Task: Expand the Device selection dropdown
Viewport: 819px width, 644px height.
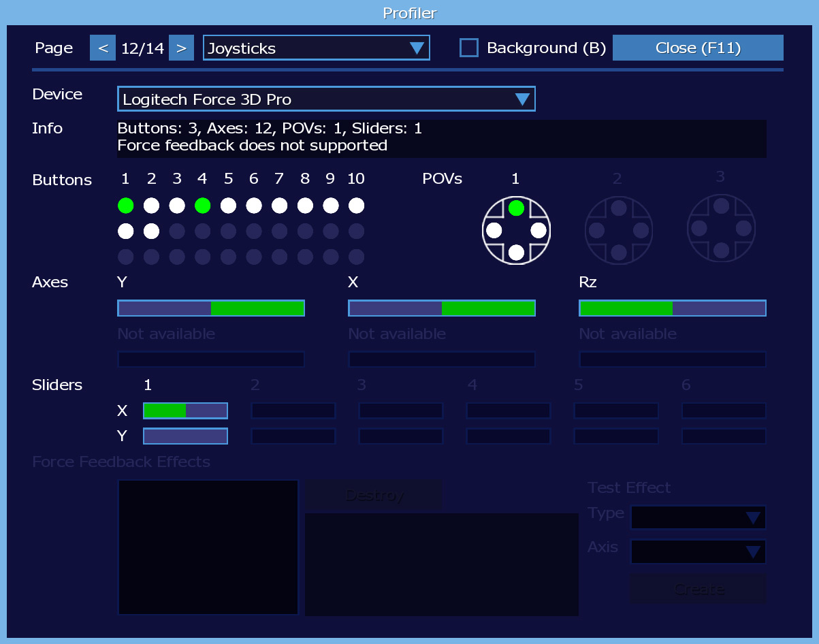Action: (326, 99)
